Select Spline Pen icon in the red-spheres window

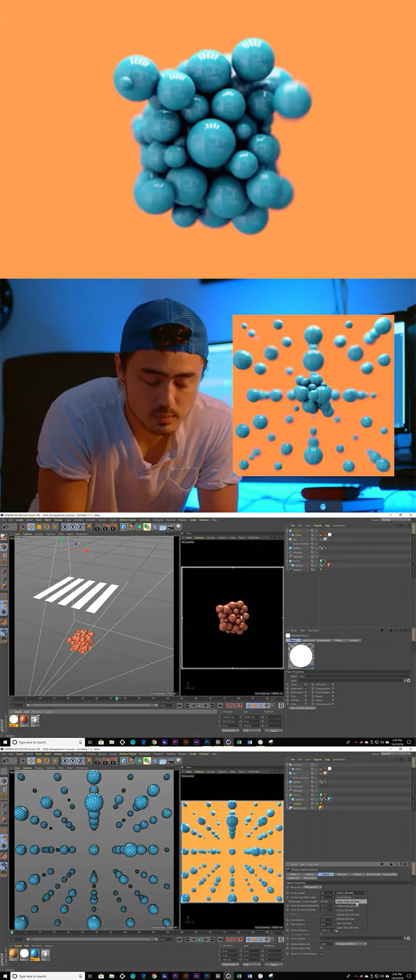(132, 527)
